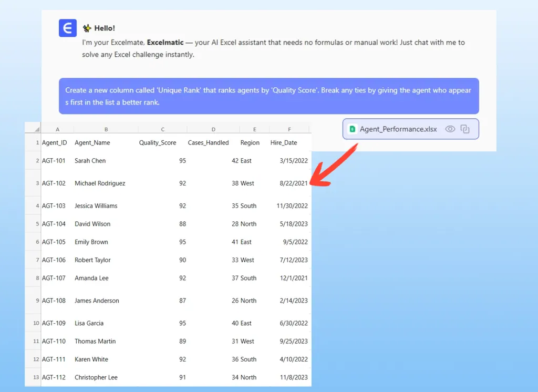Select column C header
The height and width of the screenshot is (392, 538).
[x=163, y=129]
